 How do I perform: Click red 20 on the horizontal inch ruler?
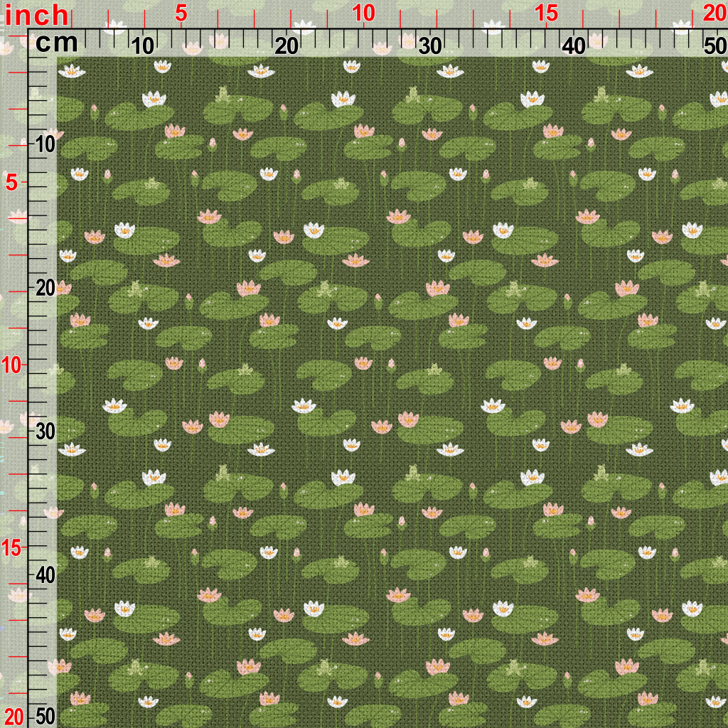(x=713, y=13)
